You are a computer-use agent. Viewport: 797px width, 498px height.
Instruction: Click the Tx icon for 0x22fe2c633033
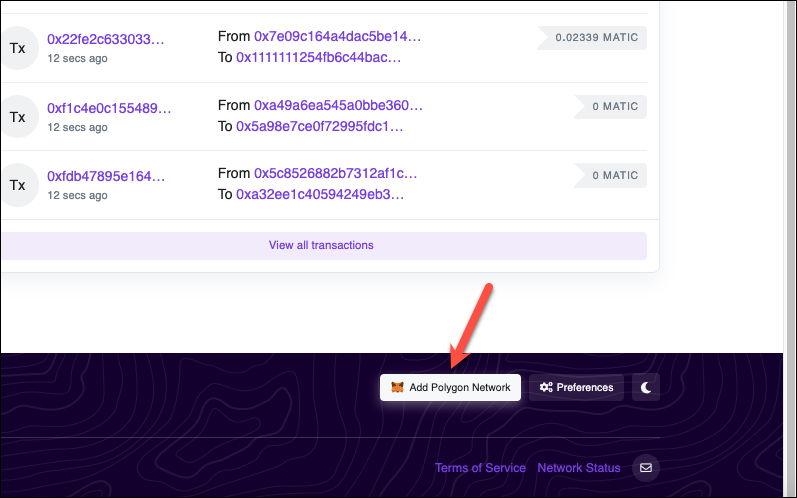18,48
